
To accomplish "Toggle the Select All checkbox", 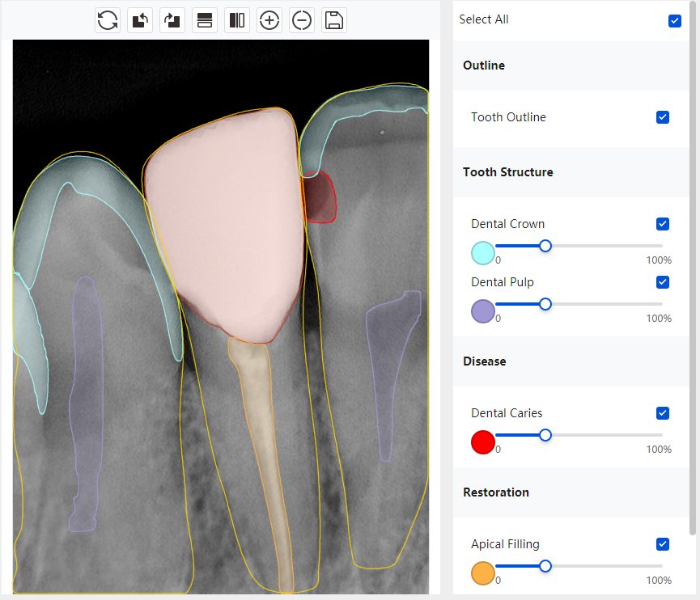I will point(675,20).
